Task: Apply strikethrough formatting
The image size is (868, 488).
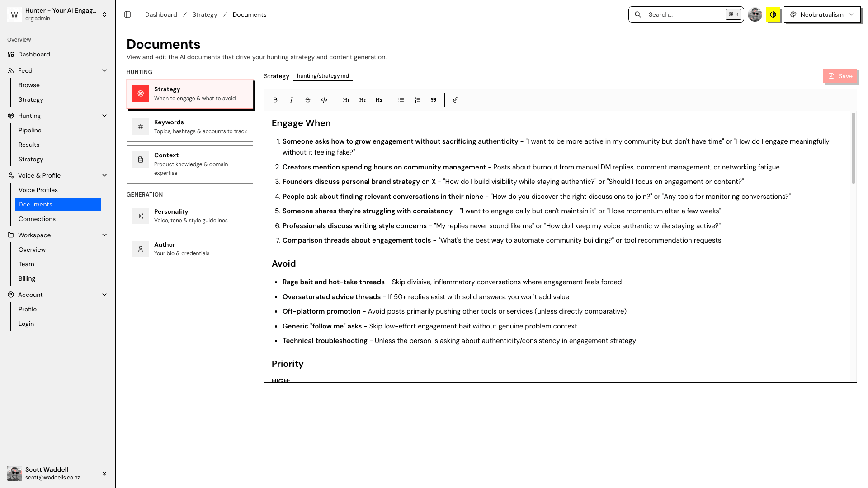Action: [x=307, y=100]
